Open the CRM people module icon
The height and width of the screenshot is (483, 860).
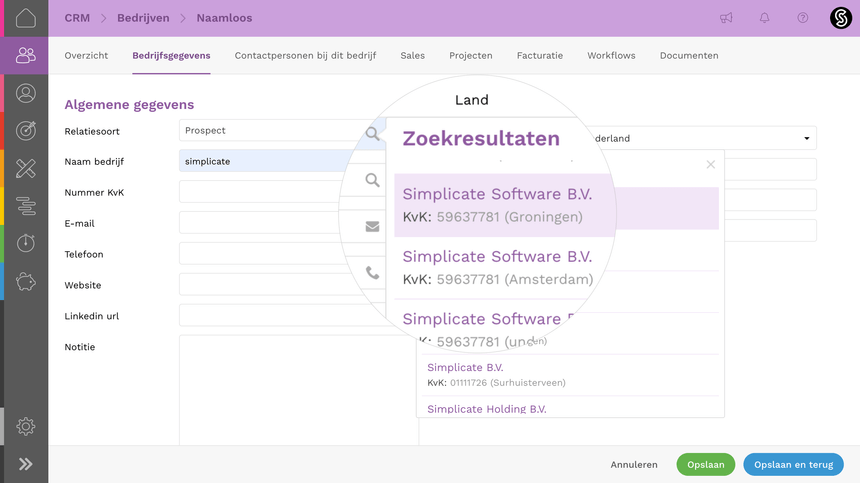[25, 55]
